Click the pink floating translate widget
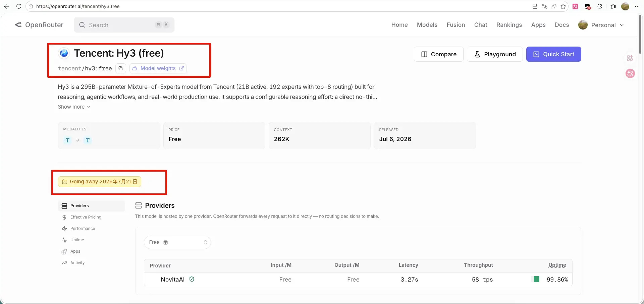644x304 pixels. pyautogui.click(x=630, y=73)
